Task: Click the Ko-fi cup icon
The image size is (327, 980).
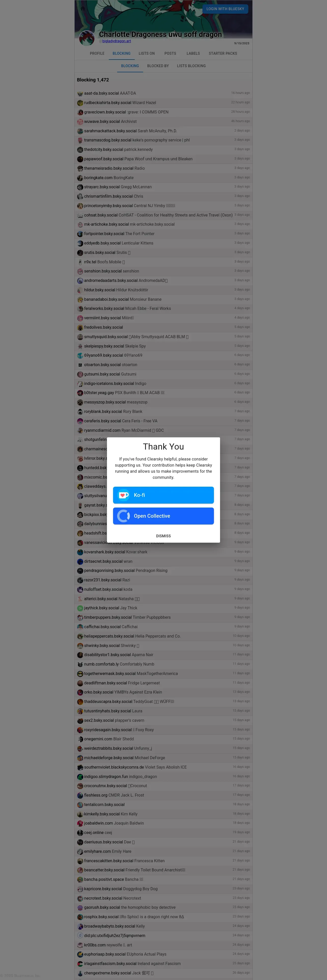Action: [124, 495]
